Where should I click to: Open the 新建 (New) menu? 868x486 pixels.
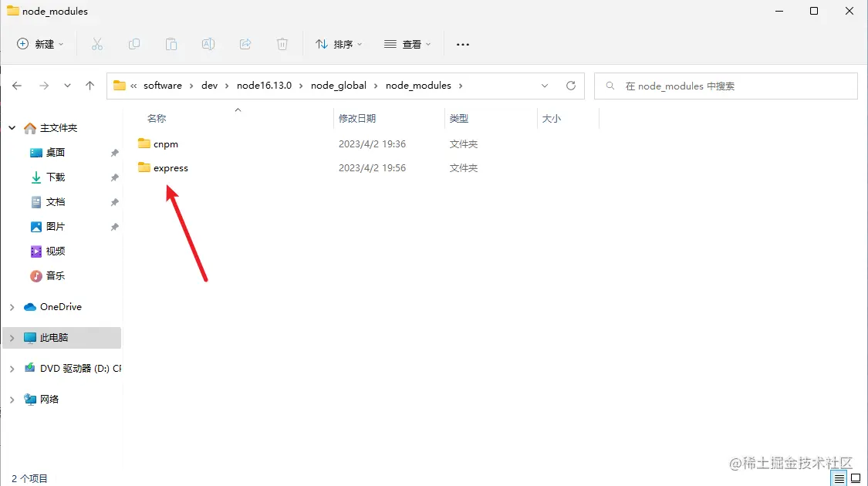coord(40,44)
